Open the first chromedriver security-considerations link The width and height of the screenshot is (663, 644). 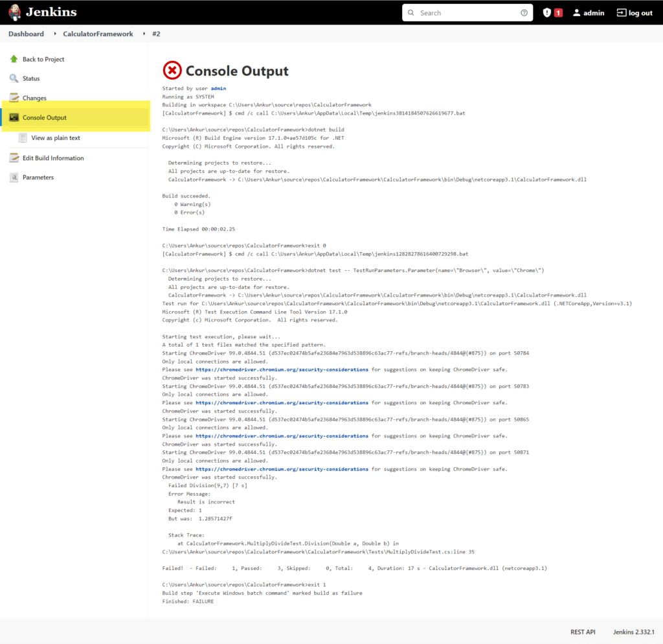[282, 369]
